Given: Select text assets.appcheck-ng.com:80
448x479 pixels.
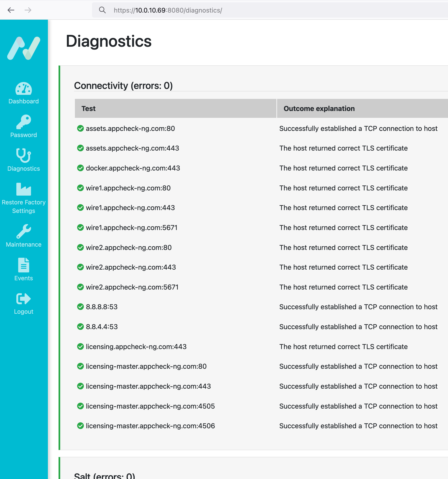Looking at the screenshot, I should click(130, 129).
